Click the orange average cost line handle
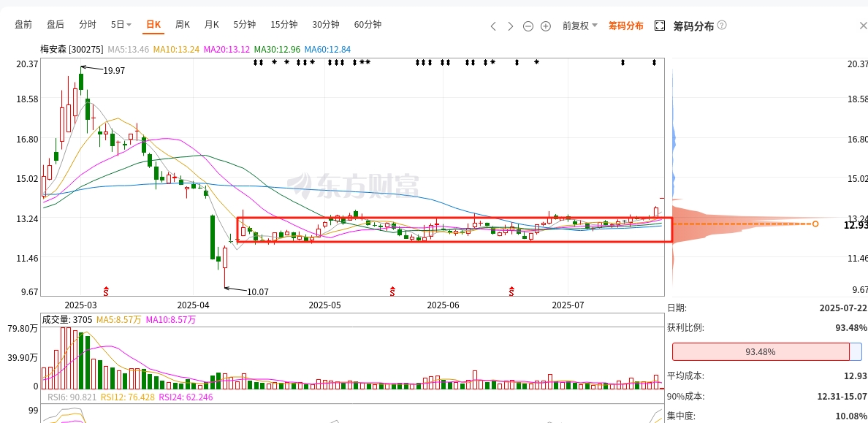 815,224
